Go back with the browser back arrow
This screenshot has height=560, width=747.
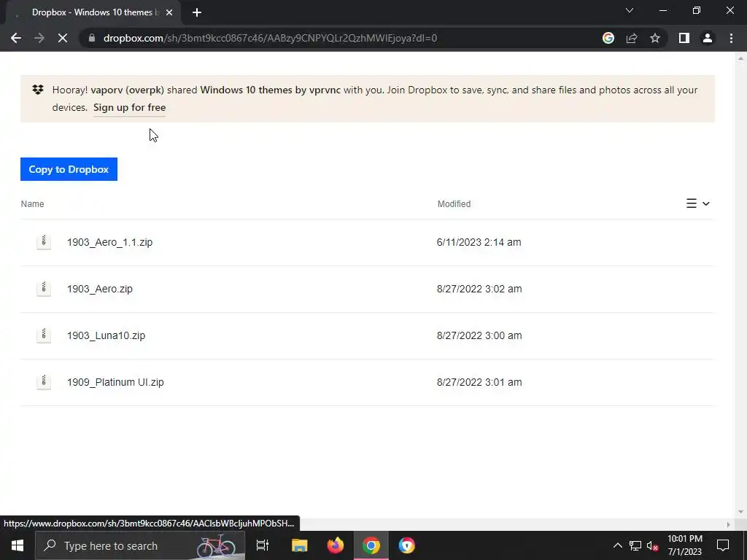point(16,38)
